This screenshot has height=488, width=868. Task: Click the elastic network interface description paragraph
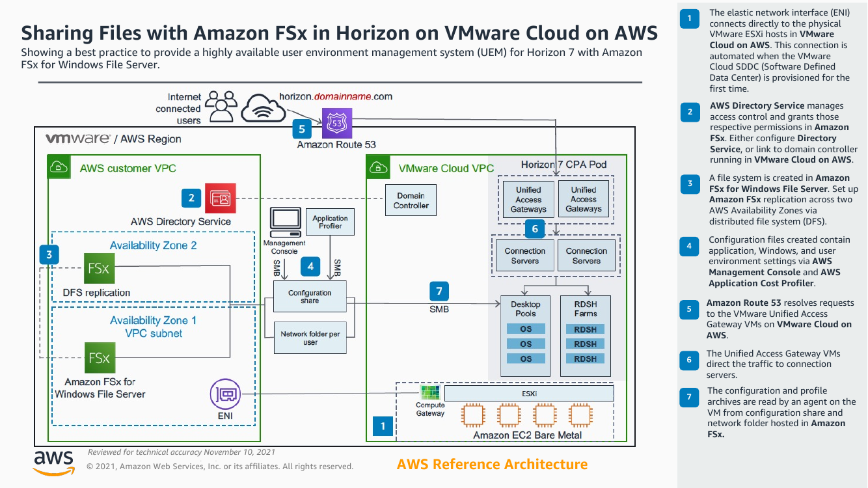[x=780, y=50]
